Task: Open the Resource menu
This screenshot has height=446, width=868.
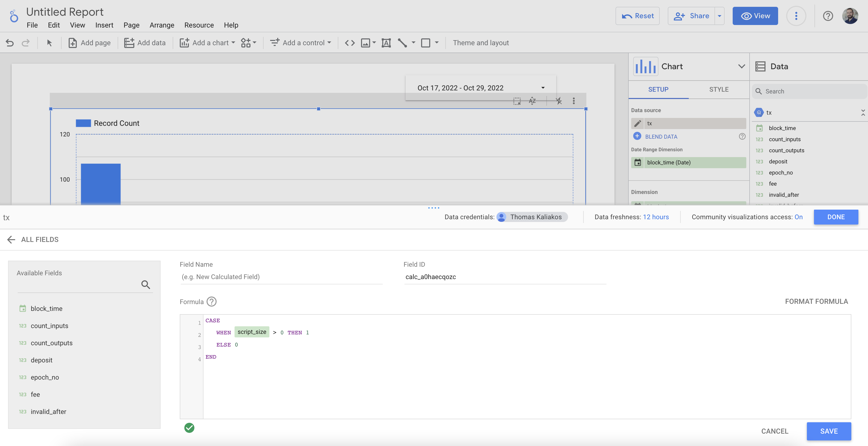Action: (x=199, y=25)
